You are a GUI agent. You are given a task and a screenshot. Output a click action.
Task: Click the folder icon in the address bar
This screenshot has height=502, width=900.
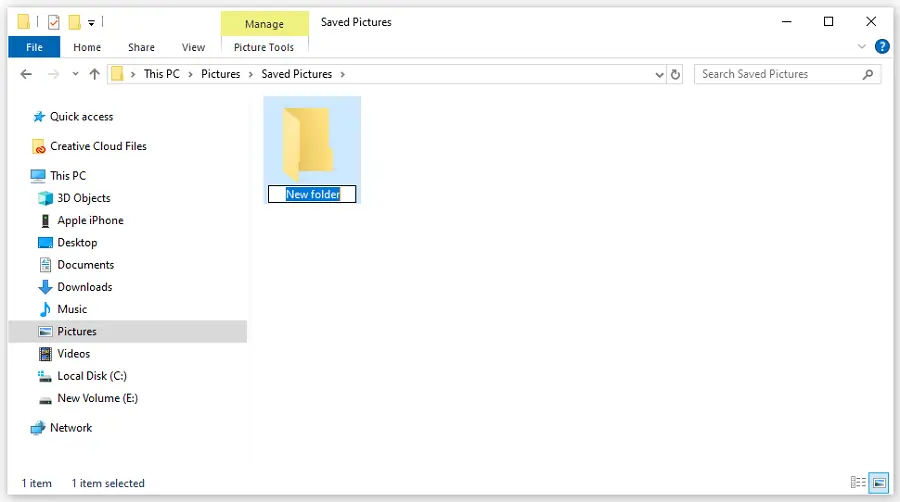[117, 74]
